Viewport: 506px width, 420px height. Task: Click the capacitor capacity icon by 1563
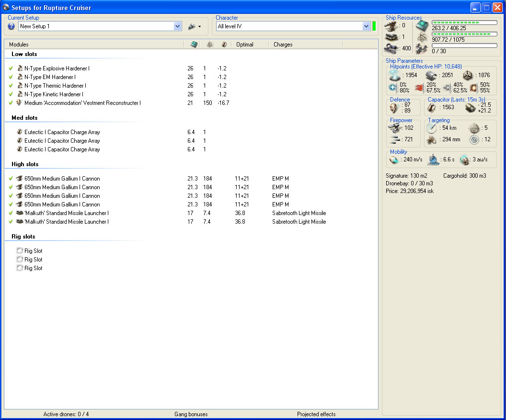coord(432,108)
